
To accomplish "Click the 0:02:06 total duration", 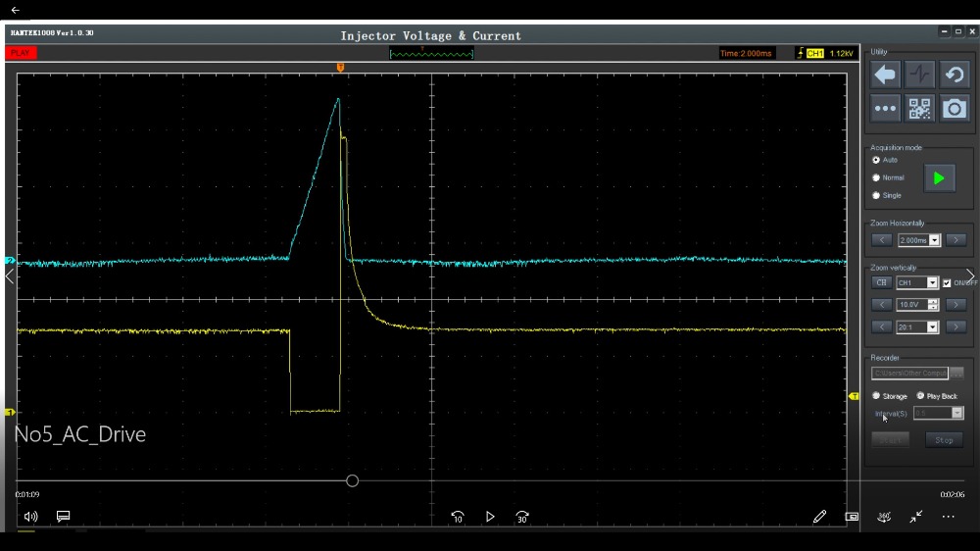I will click(x=953, y=495).
